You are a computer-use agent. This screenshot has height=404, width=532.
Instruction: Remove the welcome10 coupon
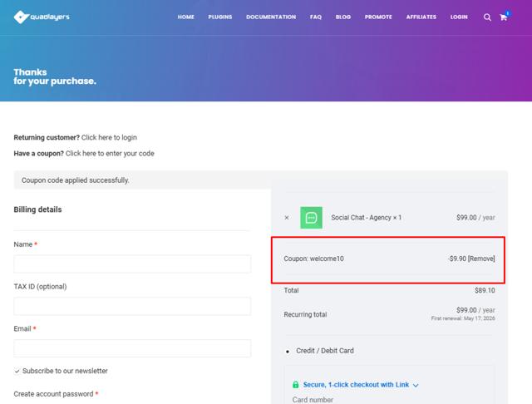pos(481,259)
